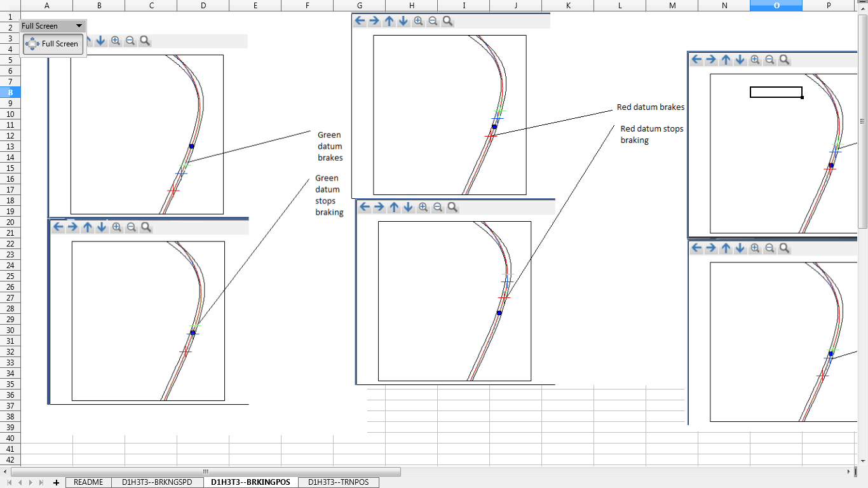
Task: Select row 8 header
Action: point(10,92)
